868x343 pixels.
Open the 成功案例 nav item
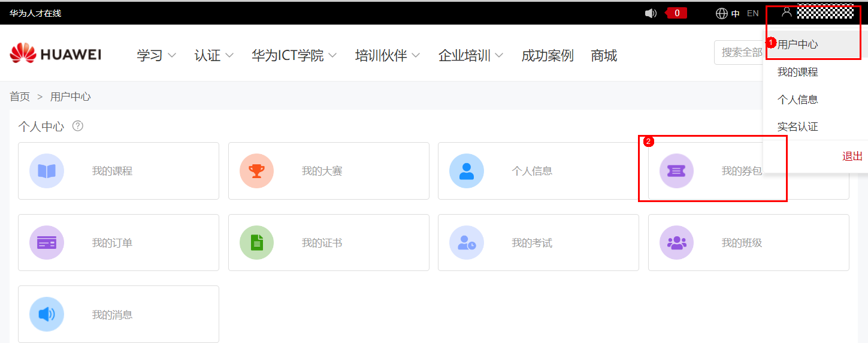pyautogui.click(x=548, y=56)
